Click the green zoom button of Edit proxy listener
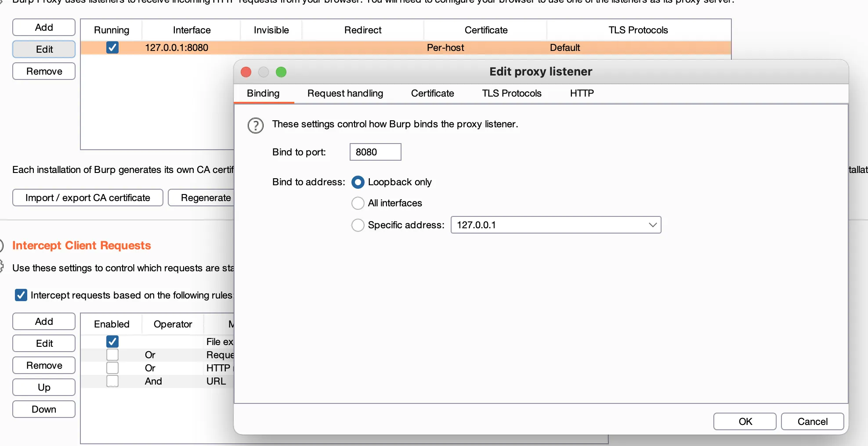The width and height of the screenshot is (868, 446). (x=281, y=72)
